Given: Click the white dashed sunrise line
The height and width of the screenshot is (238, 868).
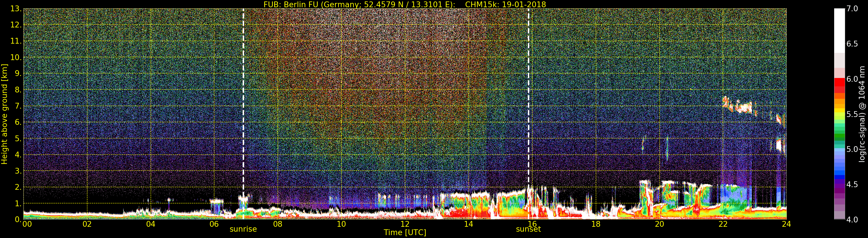Looking at the screenshot, I should coord(243,101).
